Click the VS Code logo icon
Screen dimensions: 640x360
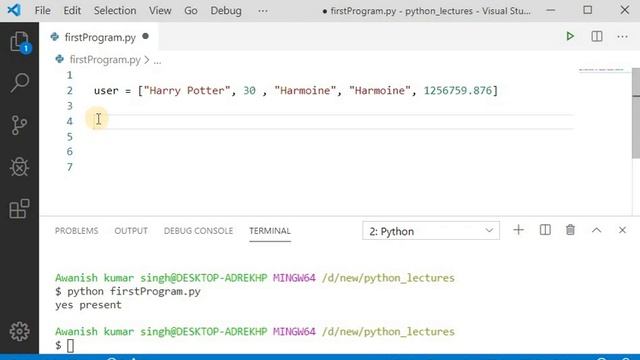pyautogui.click(x=14, y=10)
